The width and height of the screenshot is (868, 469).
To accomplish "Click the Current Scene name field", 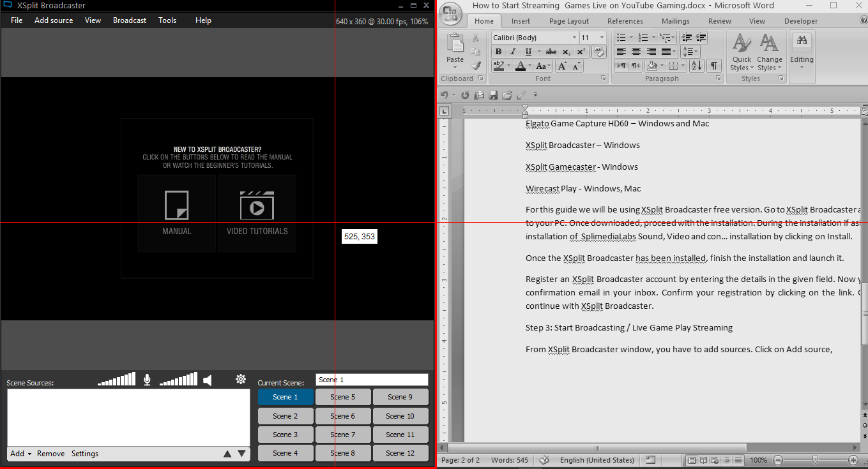I will [372, 380].
